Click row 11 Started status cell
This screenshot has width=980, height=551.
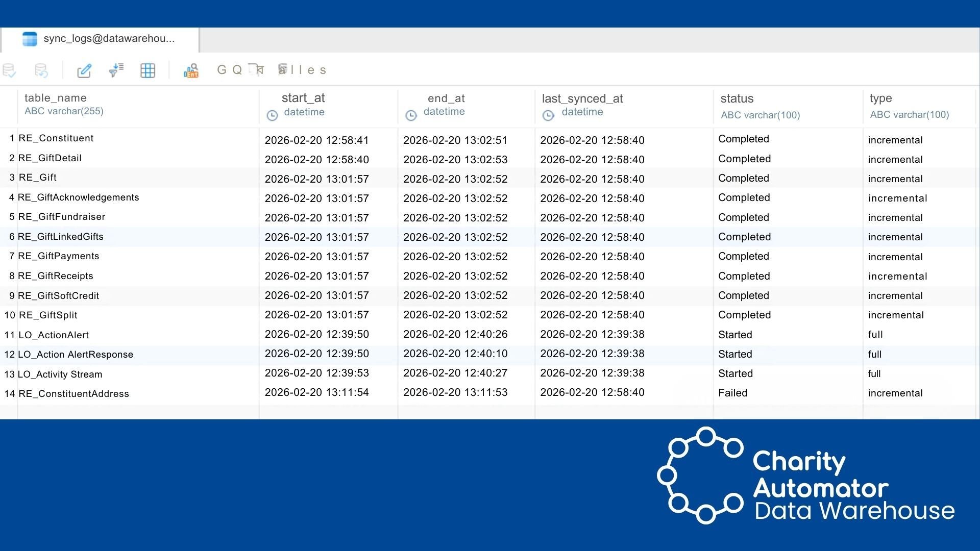click(x=735, y=335)
